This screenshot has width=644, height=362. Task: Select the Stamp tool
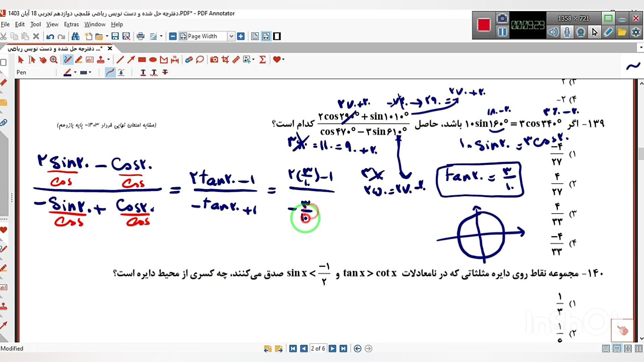pyautogui.click(x=101, y=60)
